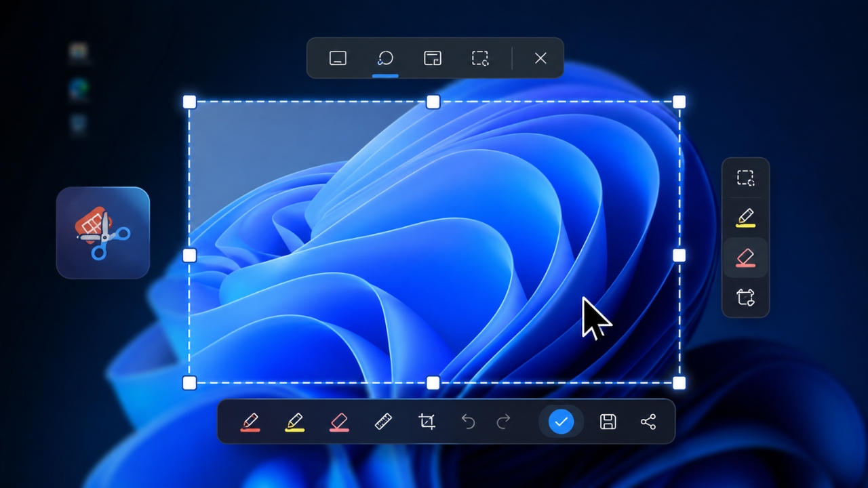This screenshot has width=868, height=488.
Task: Pick dashed-selection mode in top toolbar
Action: (x=480, y=58)
